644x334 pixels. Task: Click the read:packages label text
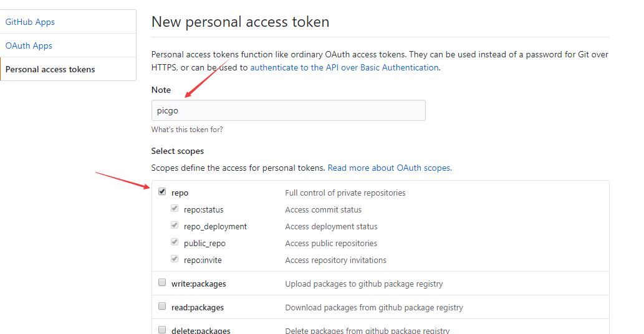click(198, 308)
